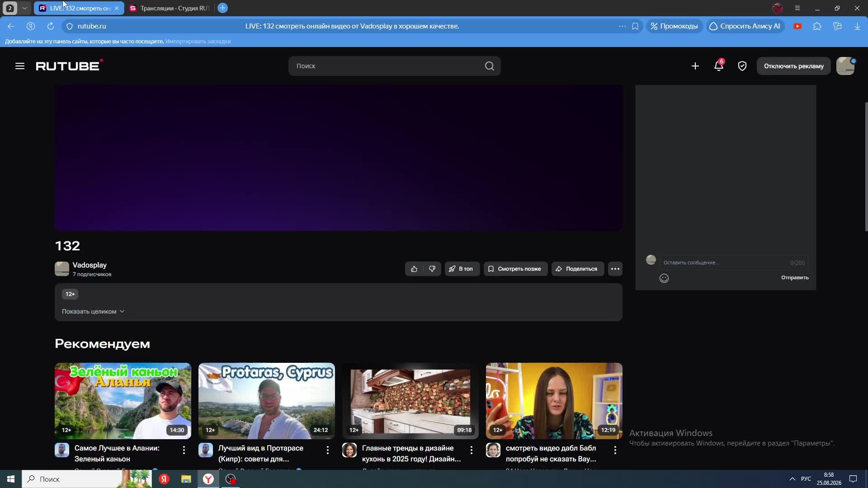This screenshot has height=488, width=868.
Task: Click the live video player area
Action: coord(339,158)
